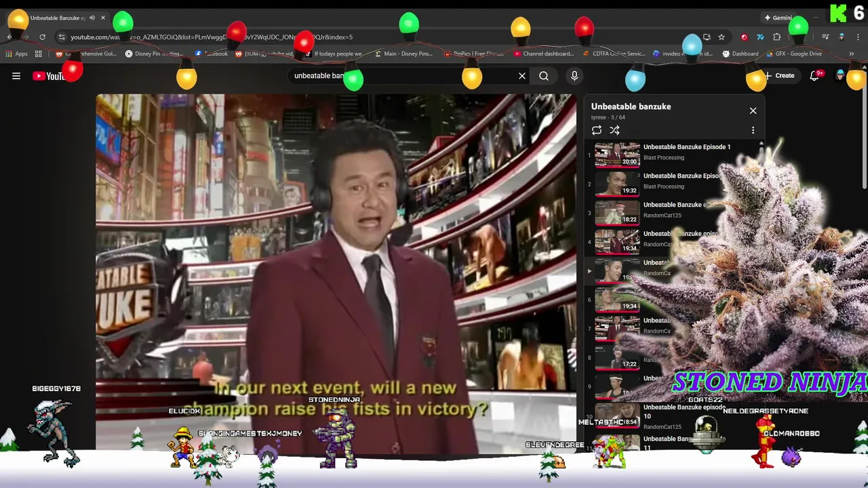Open the Apps bookmark shortcut
The width and height of the screenshot is (868, 488).
tap(17, 54)
